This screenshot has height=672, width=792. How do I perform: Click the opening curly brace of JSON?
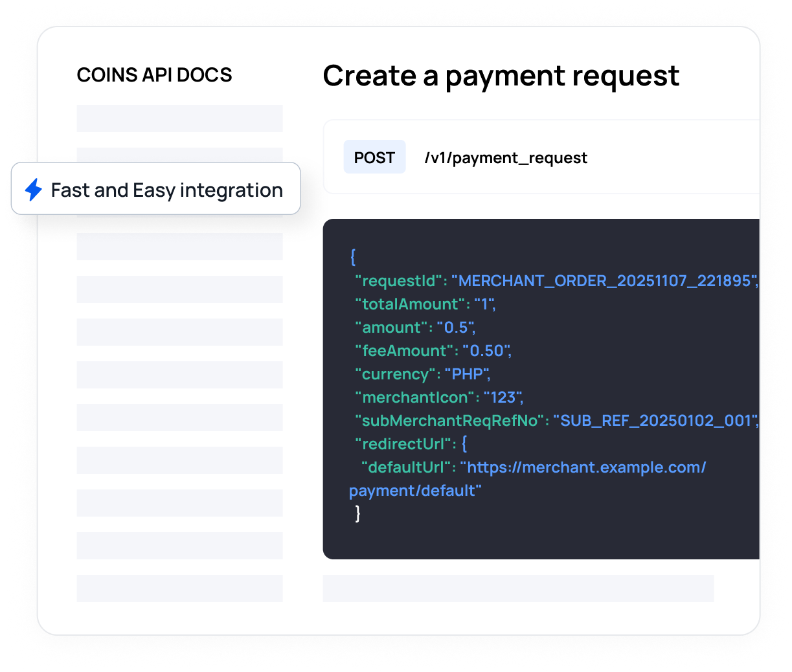tap(353, 257)
